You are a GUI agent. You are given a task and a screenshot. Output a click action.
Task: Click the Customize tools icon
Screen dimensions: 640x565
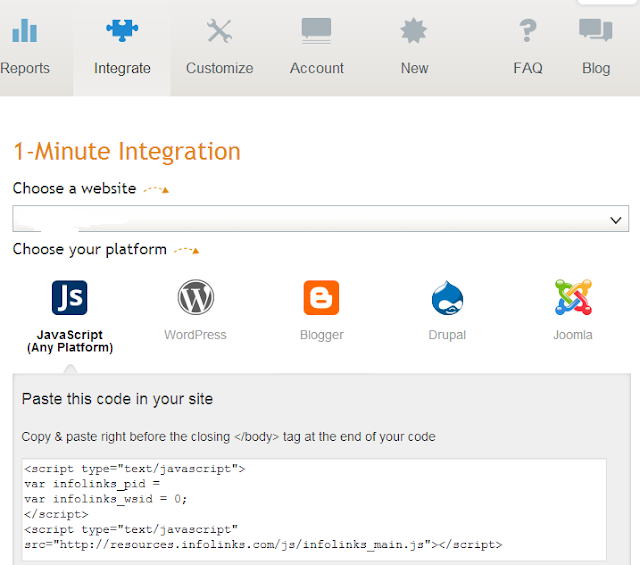coord(219,31)
